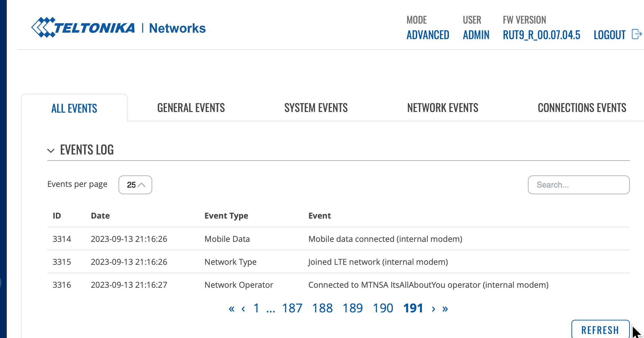The height and width of the screenshot is (338, 644).
Task: Click the Logout link
Action: tap(610, 35)
